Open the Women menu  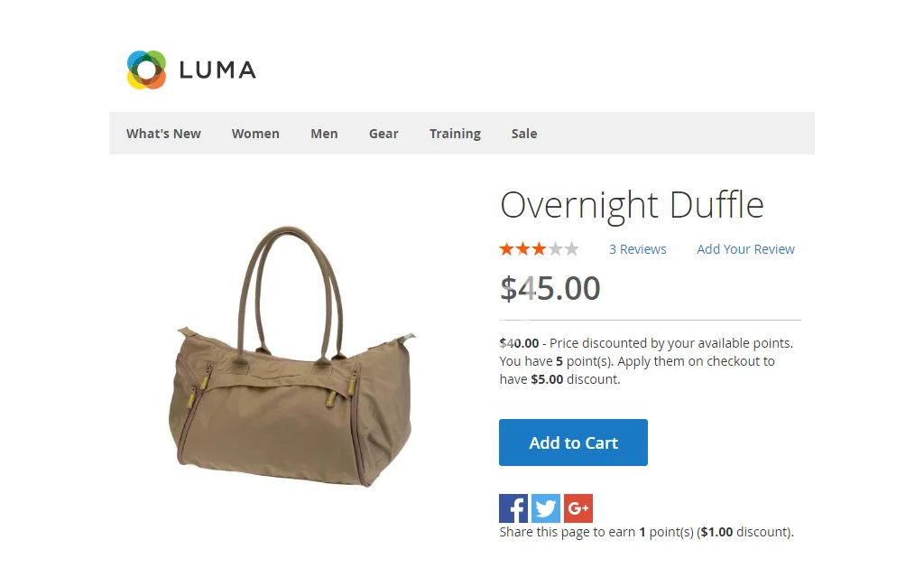pyautogui.click(x=255, y=134)
